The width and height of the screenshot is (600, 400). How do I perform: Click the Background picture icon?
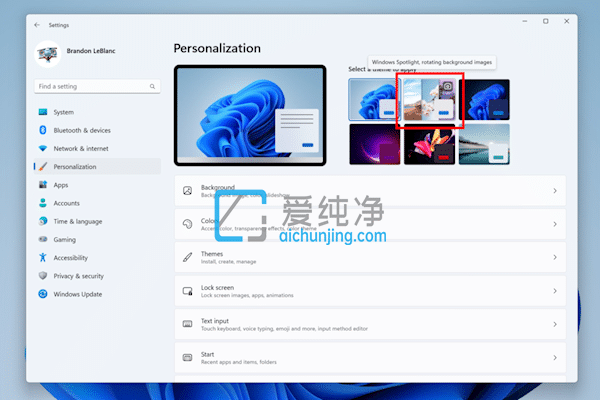pyautogui.click(x=188, y=191)
